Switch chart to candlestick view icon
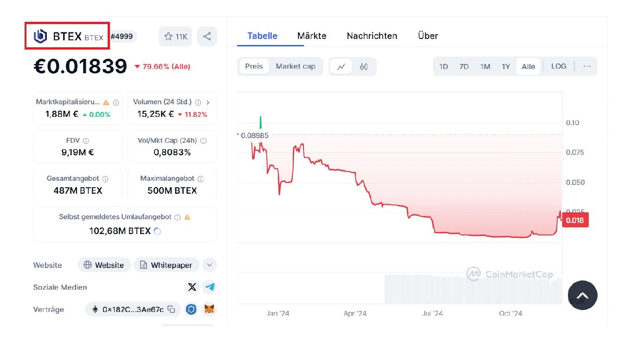This screenshot has height=362, width=644. point(364,67)
